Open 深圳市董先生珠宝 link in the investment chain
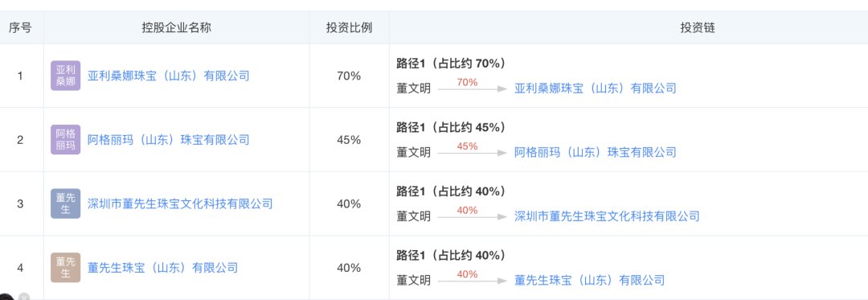868x300 pixels. [x=607, y=216]
